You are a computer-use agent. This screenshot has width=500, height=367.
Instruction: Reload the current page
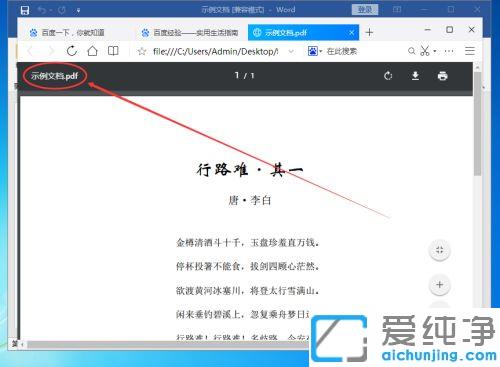point(72,51)
